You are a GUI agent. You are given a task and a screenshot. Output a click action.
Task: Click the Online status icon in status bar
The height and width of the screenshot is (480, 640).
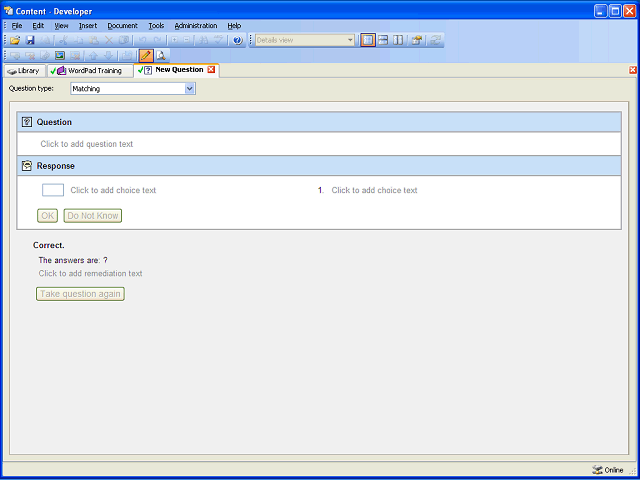(597, 470)
